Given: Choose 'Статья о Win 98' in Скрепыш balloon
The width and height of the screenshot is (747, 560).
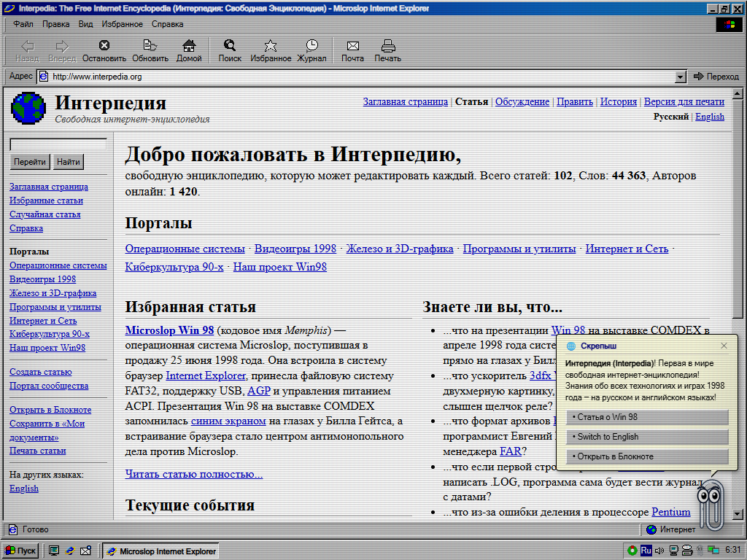Looking at the screenshot, I should (648, 417).
